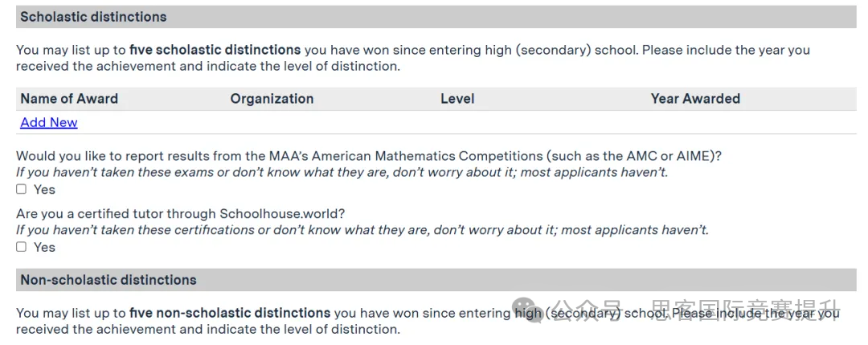Click the WeChat logo icon in watermark
Screen dimensions: 868x345
(x=530, y=309)
